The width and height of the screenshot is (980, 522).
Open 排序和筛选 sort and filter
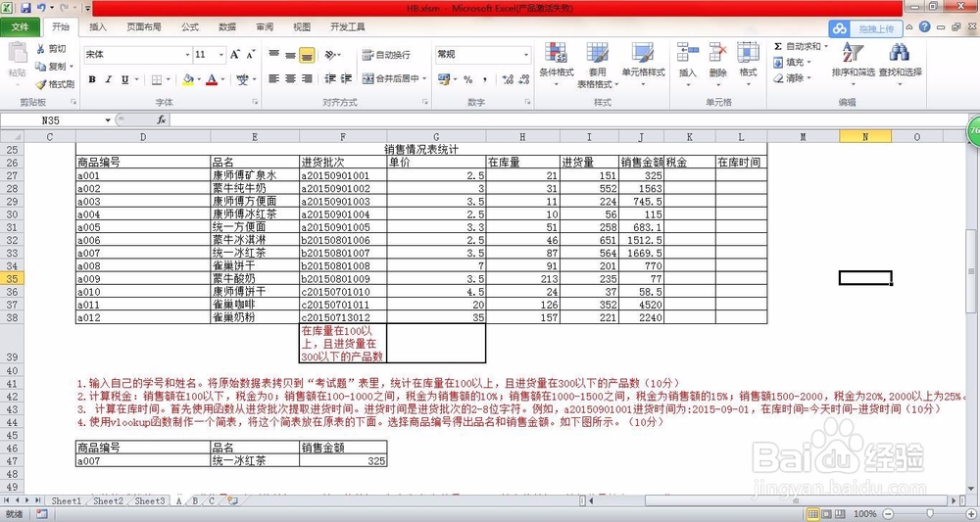pos(854,65)
